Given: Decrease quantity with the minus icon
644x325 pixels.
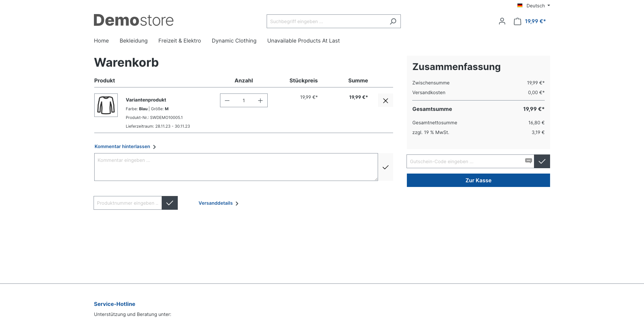Looking at the screenshot, I should pos(227,101).
